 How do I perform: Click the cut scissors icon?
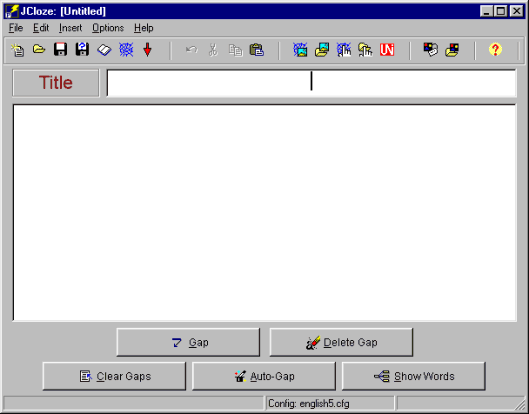tap(213, 50)
